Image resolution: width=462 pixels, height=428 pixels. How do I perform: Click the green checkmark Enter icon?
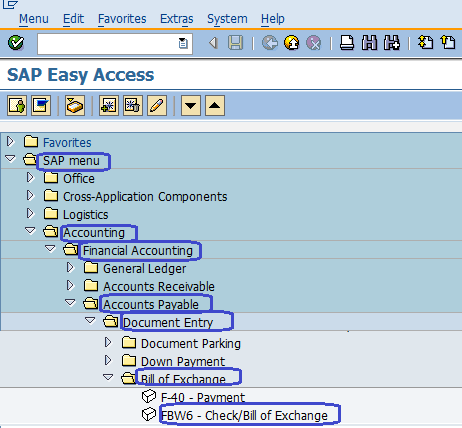[x=16, y=43]
